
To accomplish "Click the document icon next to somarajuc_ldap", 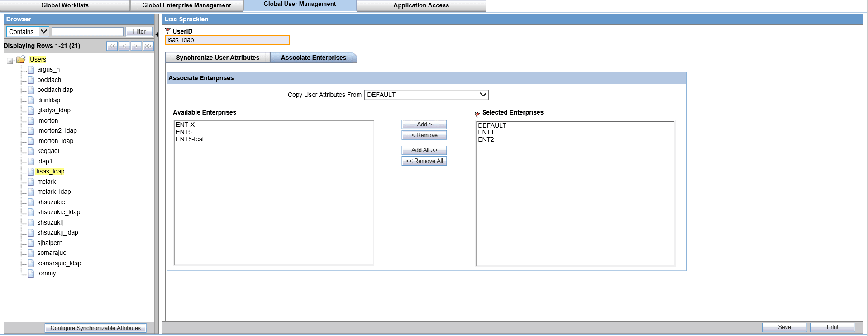I will point(31,263).
